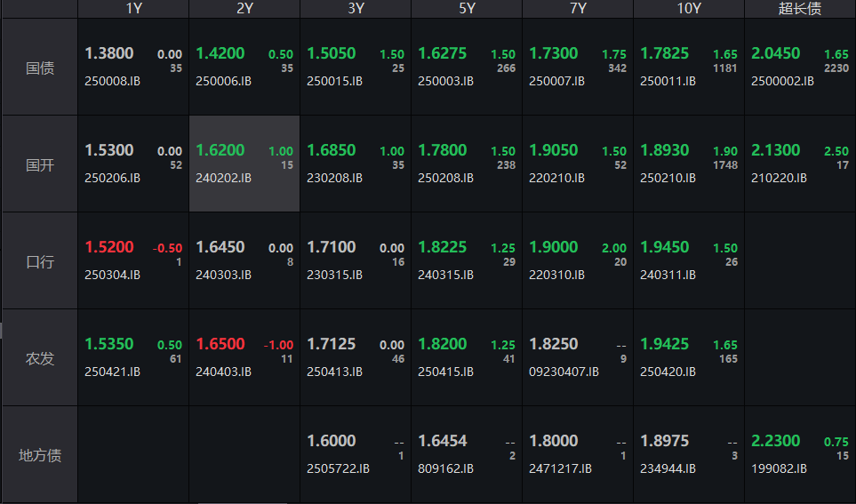856x504 pixels.
Task: Click the 1.8930 yield for 250210.IB
Action: [664, 150]
